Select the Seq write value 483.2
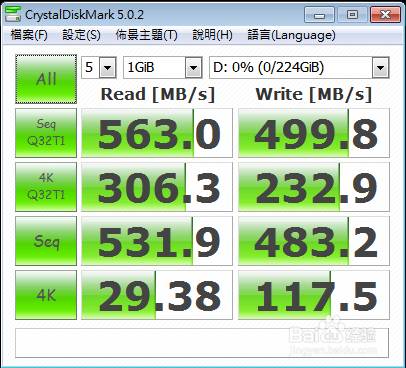This screenshot has width=406, height=368. click(314, 241)
